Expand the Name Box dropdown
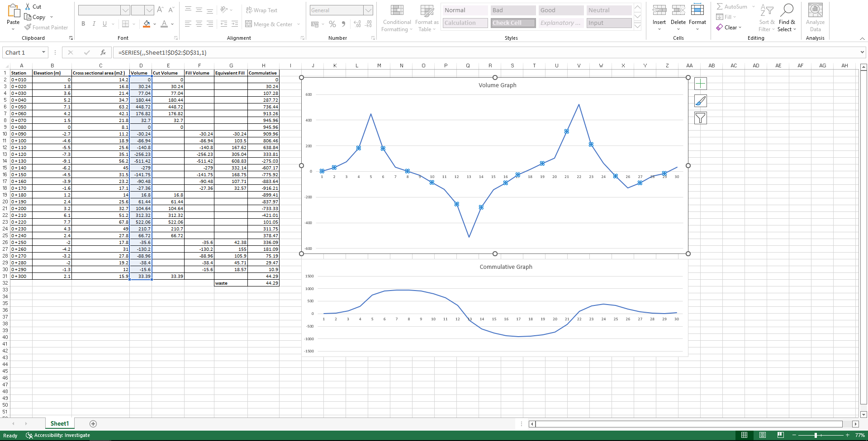The width and height of the screenshot is (868, 441). point(43,52)
